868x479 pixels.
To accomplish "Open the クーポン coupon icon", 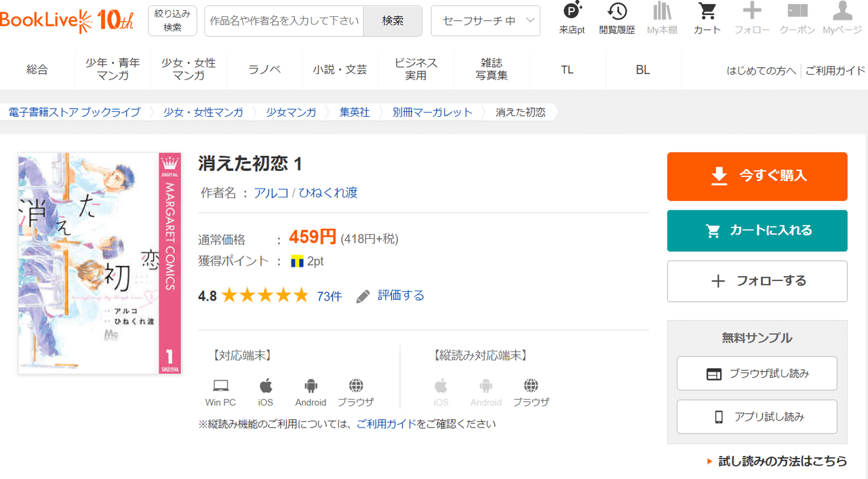I will (x=797, y=12).
